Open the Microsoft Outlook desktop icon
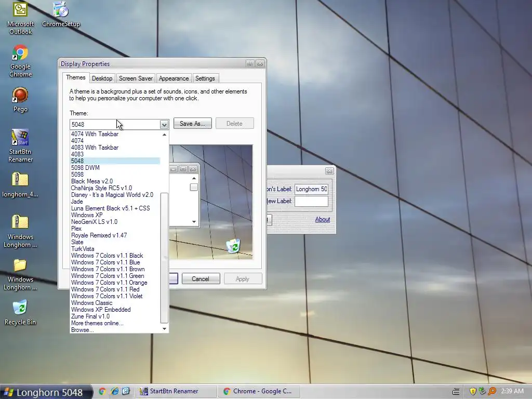This screenshot has width=532, height=399. pyautogui.click(x=20, y=18)
